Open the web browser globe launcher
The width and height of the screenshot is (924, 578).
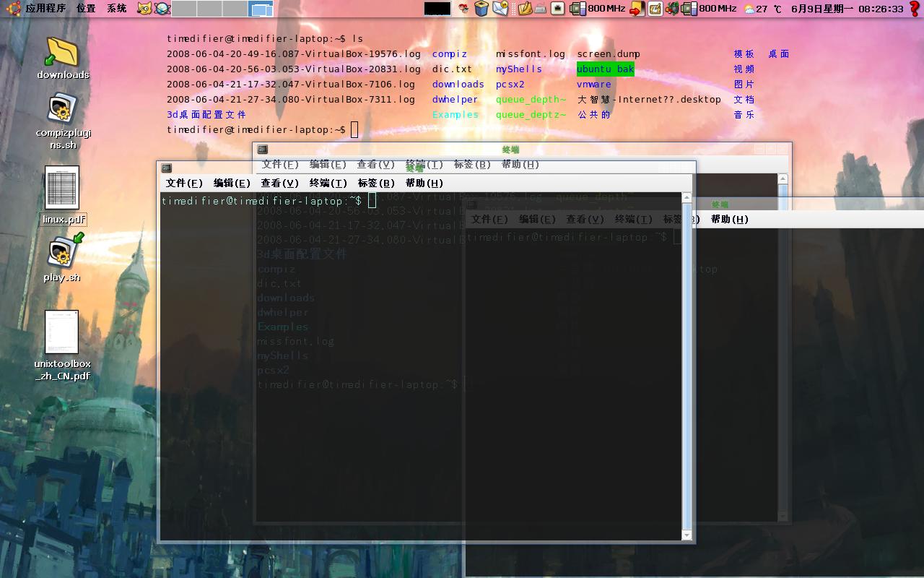click(162, 9)
